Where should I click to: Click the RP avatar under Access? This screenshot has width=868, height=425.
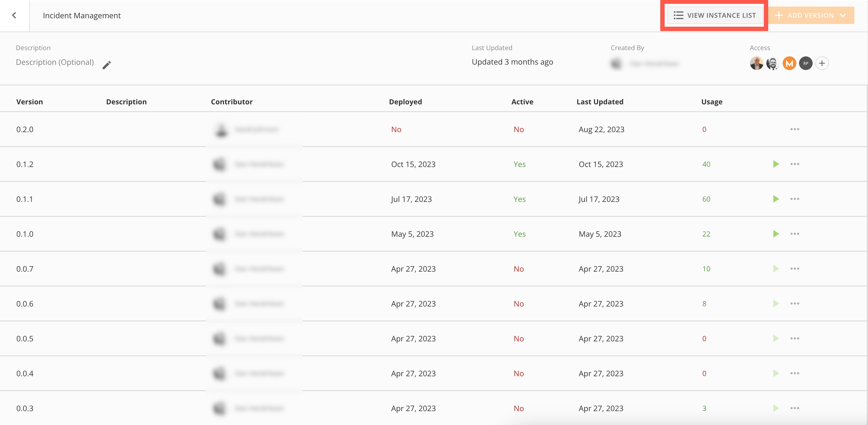[805, 63]
